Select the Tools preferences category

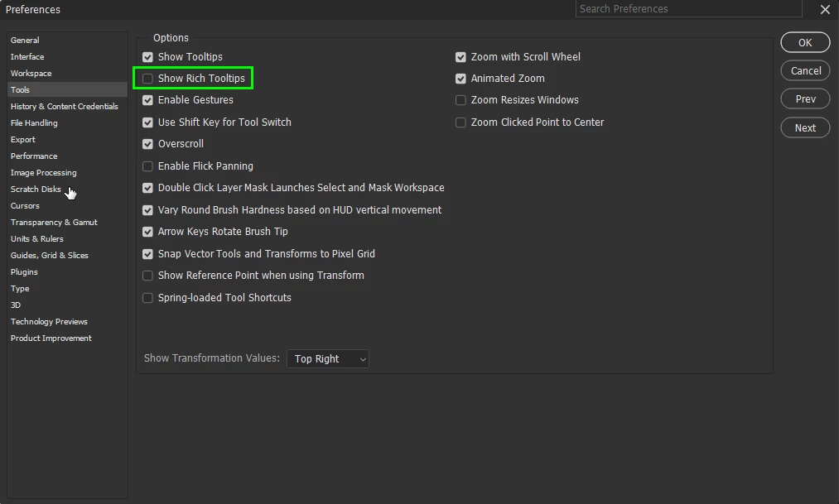pyautogui.click(x=67, y=89)
